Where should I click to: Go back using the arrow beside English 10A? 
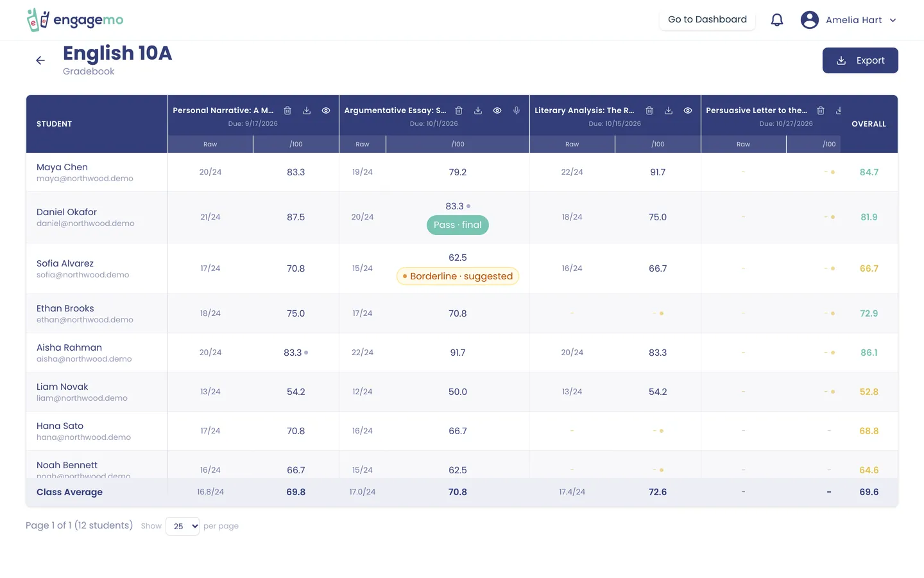40,60
